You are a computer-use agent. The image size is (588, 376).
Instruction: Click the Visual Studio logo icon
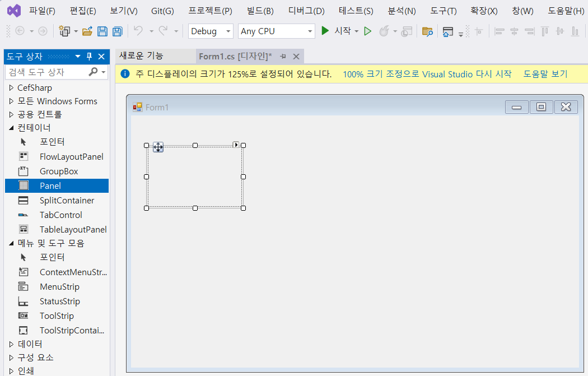coord(14,11)
